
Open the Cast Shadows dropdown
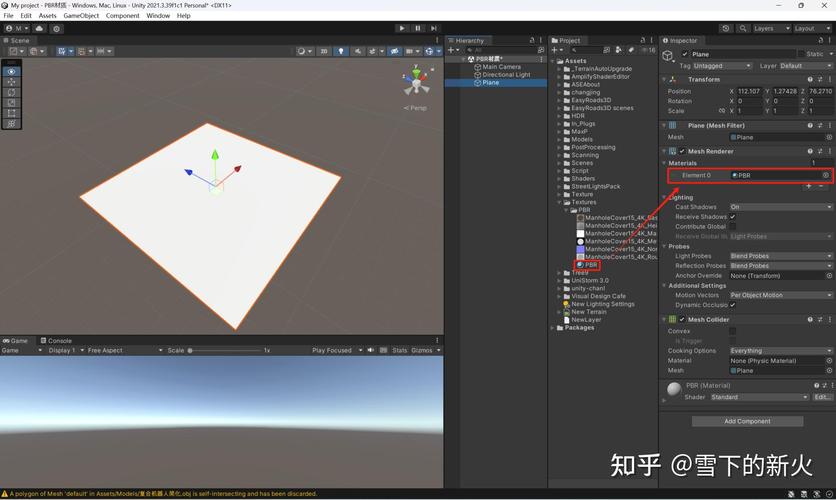(780, 207)
